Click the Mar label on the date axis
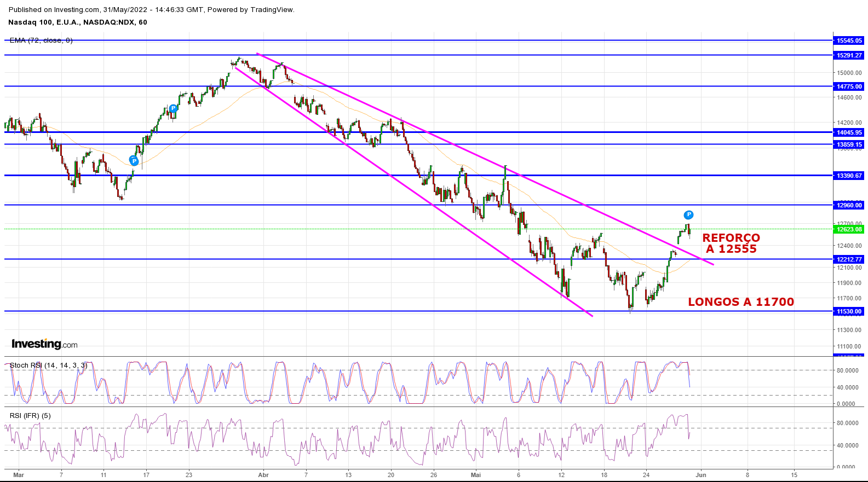The height and width of the screenshot is (482, 868). point(19,475)
